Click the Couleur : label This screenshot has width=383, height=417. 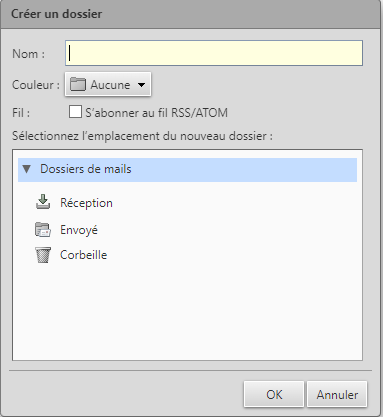click(x=36, y=85)
